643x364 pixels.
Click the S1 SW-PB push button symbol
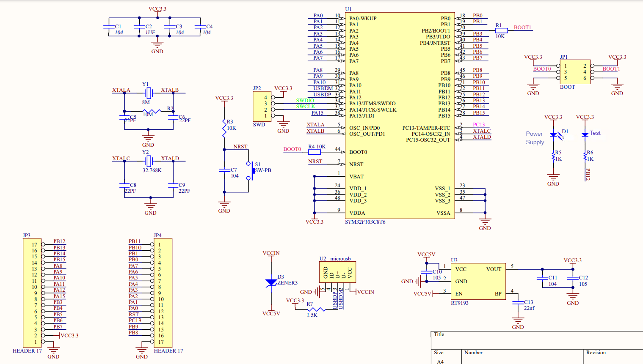coord(250,170)
